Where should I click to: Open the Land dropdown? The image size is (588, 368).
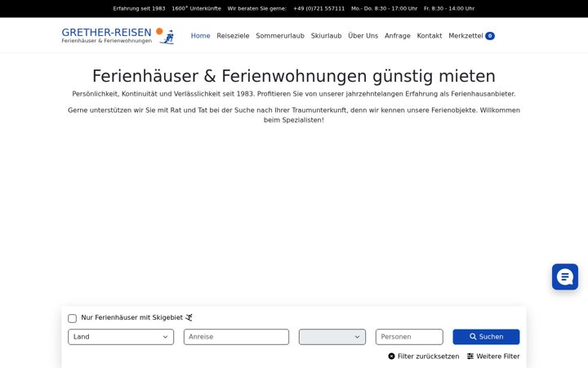click(x=121, y=337)
